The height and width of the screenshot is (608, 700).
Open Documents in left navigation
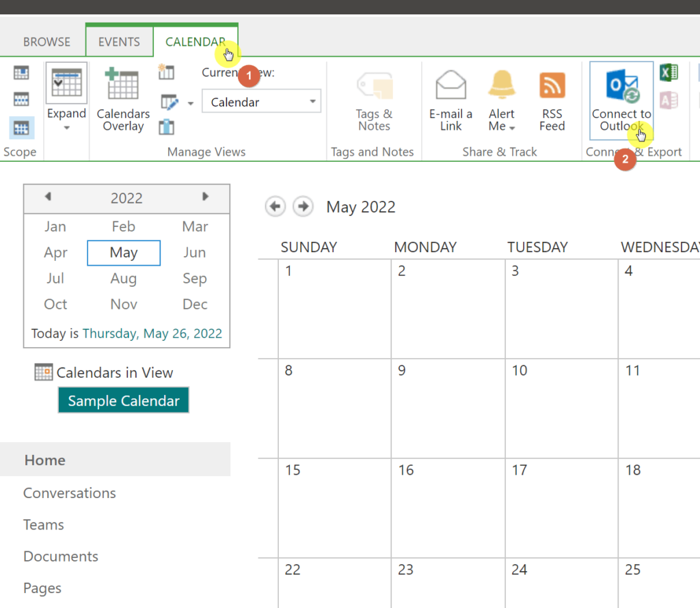[61, 556]
